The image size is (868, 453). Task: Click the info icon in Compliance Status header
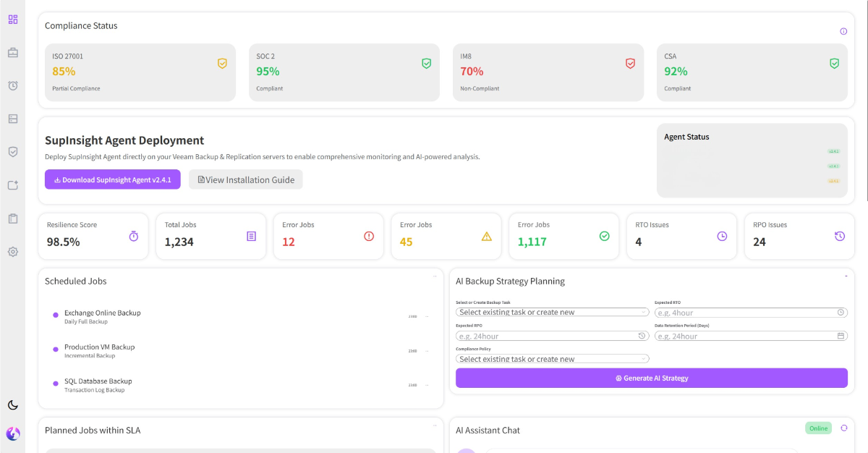[843, 31]
